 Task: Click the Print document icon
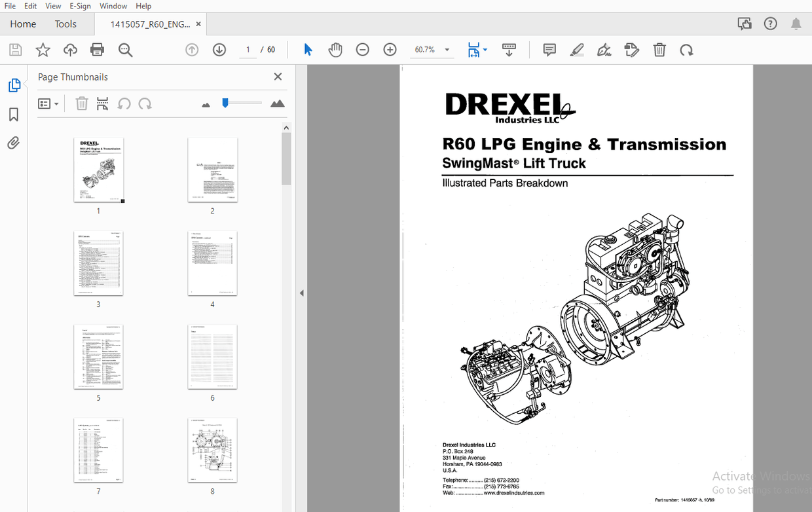click(97, 50)
